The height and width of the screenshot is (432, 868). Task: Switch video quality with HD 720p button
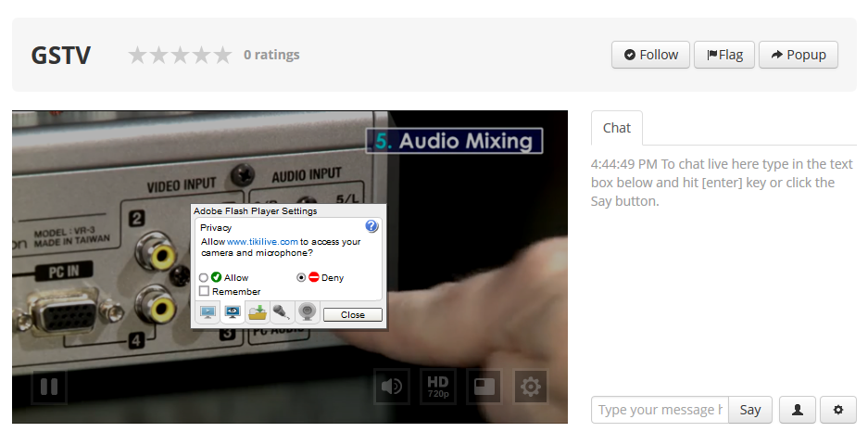coord(438,387)
